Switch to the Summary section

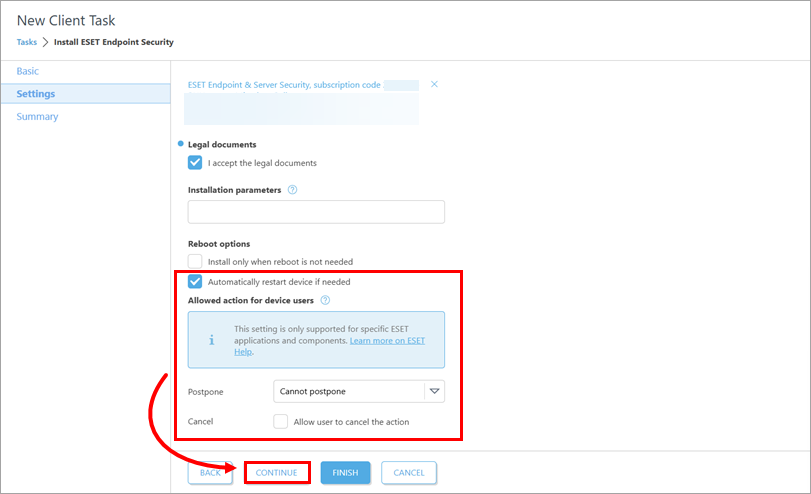[x=37, y=117]
